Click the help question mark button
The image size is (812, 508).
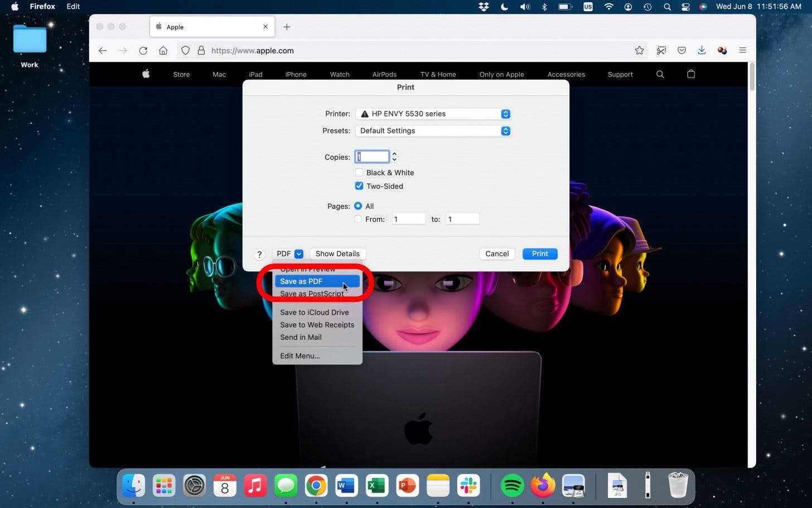[x=259, y=255]
